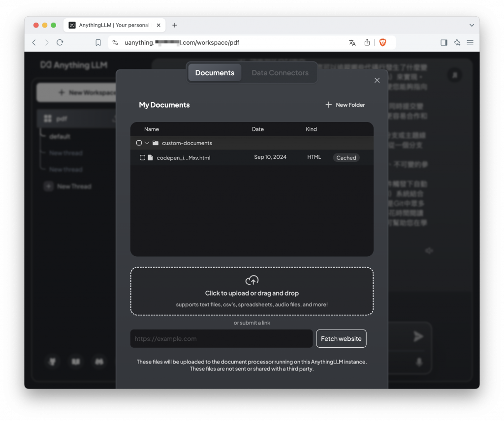
Task: Bookmark this page
Action: [x=98, y=42]
